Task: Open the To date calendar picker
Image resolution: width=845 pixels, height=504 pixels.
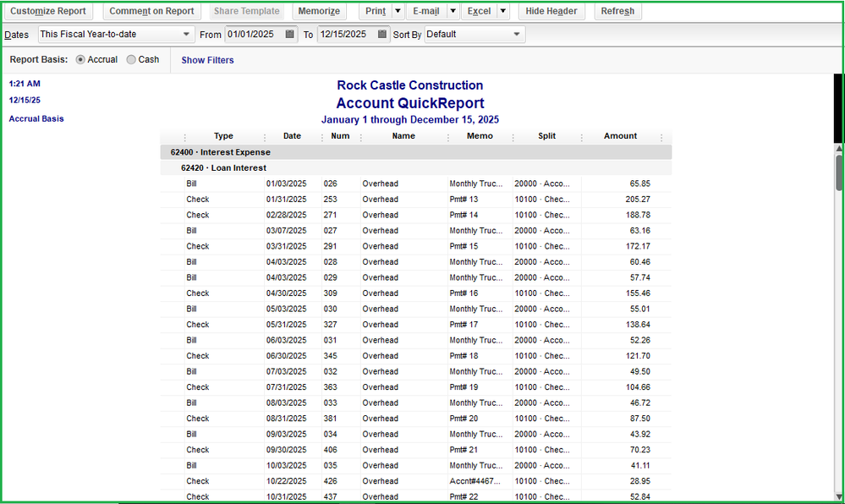Action: 382,34
